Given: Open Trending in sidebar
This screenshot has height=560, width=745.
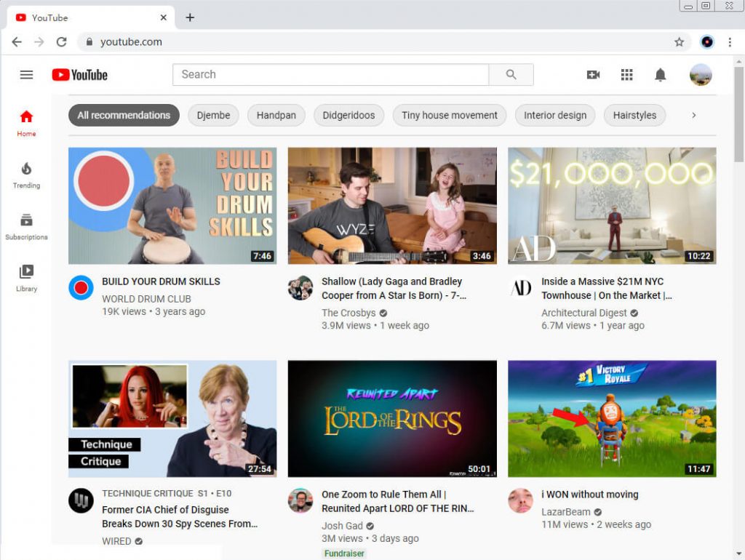Looking at the screenshot, I should pyautogui.click(x=27, y=175).
